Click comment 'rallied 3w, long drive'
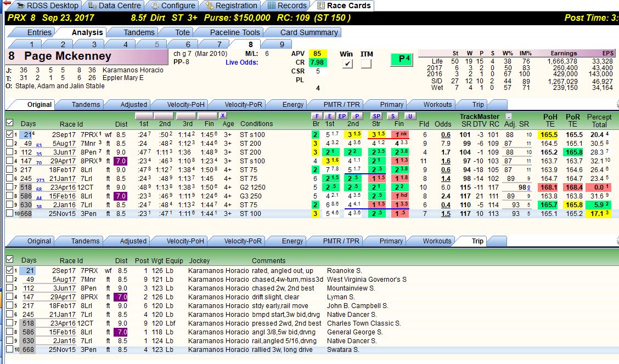 pos(282,349)
